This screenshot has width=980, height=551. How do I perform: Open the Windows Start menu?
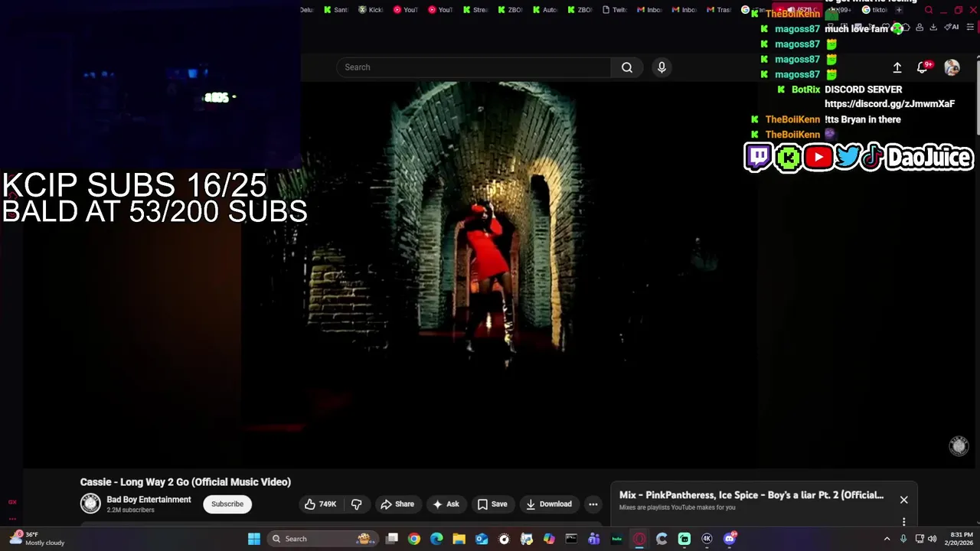(254, 539)
